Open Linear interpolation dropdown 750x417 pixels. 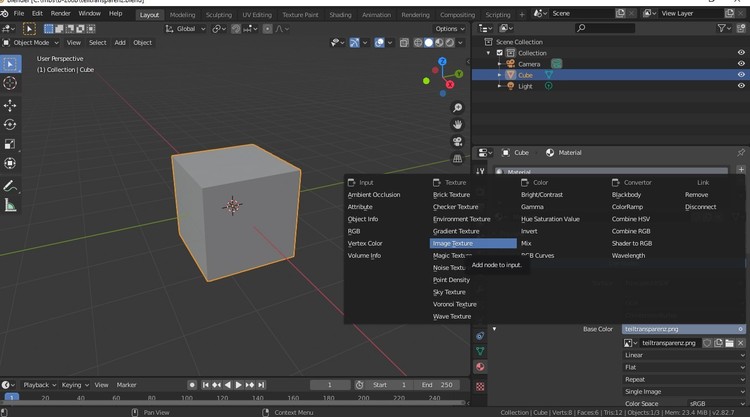click(x=684, y=355)
